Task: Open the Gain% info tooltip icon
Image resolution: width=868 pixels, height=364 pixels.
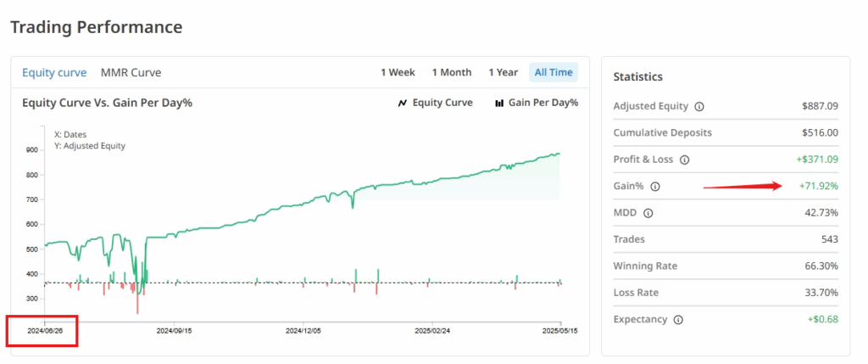Action: click(x=654, y=187)
